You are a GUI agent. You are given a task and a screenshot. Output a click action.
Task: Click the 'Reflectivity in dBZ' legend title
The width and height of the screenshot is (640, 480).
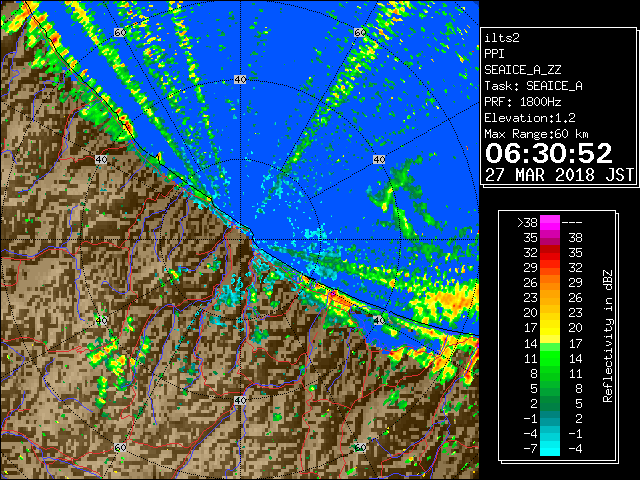click(607, 336)
